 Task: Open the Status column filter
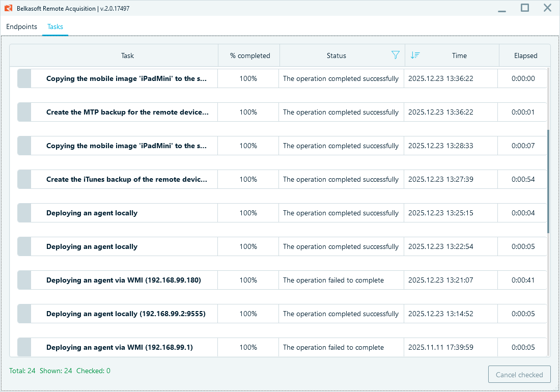click(x=396, y=55)
